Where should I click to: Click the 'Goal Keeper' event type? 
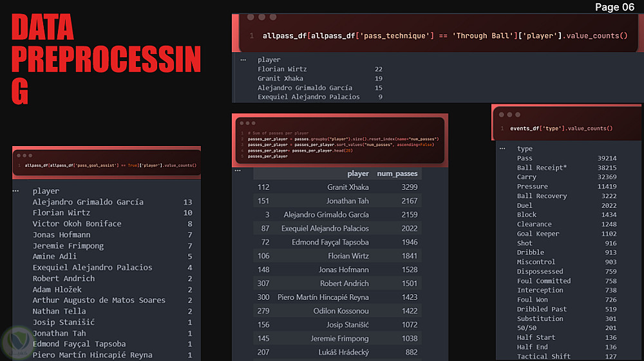pyautogui.click(x=538, y=234)
